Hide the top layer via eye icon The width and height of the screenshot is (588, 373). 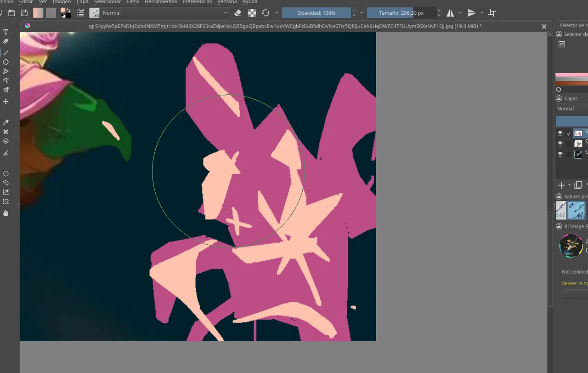click(560, 133)
